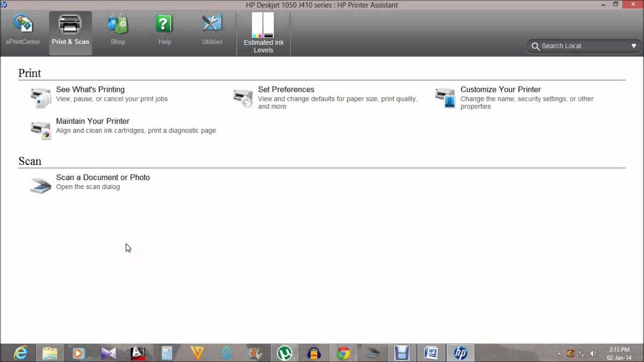View Estimated Ink Levels
This screenshot has width=644, height=362.
pyautogui.click(x=264, y=33)
